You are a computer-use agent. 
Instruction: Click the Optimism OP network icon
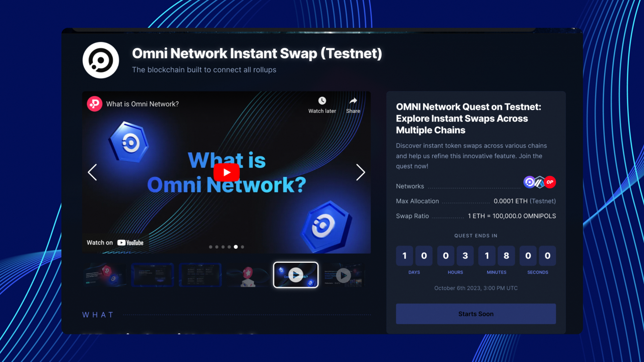click(550, 182)
